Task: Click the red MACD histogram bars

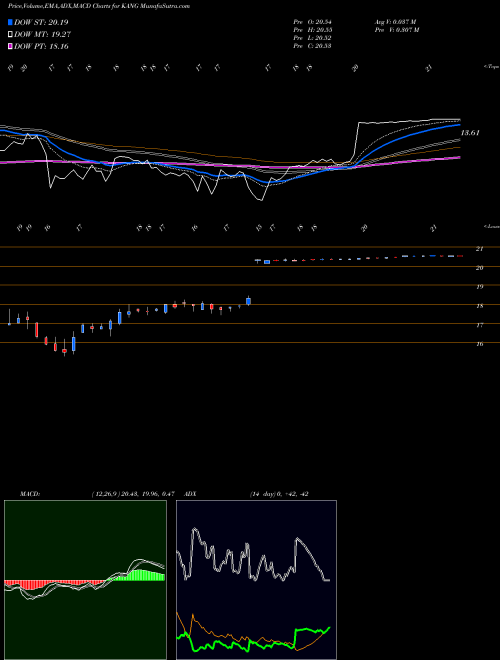Action: (55, 585)
